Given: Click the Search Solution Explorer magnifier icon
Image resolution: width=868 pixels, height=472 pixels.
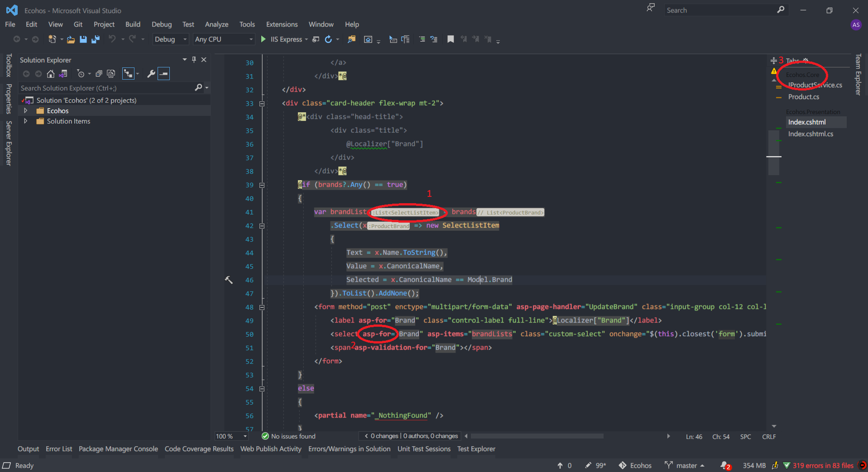Looking at the screenshot, I should coord(198,88).
